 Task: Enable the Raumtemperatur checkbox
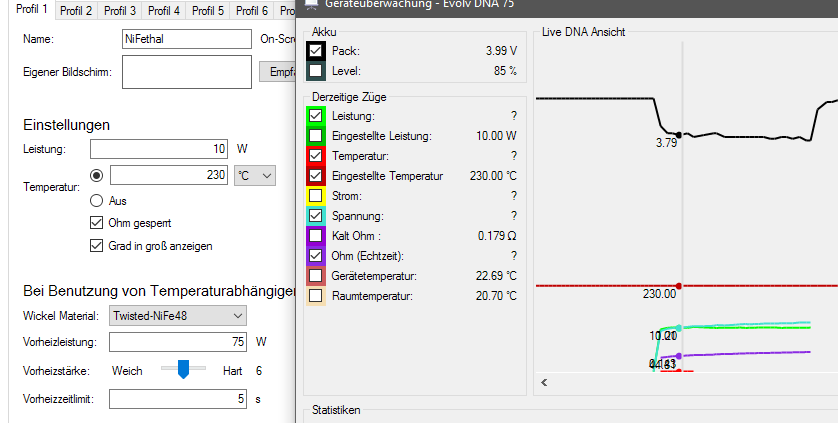tap(316, 296)
